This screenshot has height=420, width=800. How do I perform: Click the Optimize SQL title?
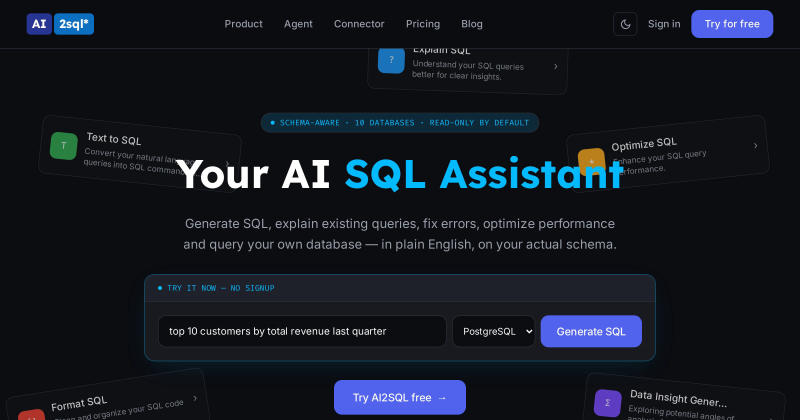pyautogui.click(x=644, y=144)
